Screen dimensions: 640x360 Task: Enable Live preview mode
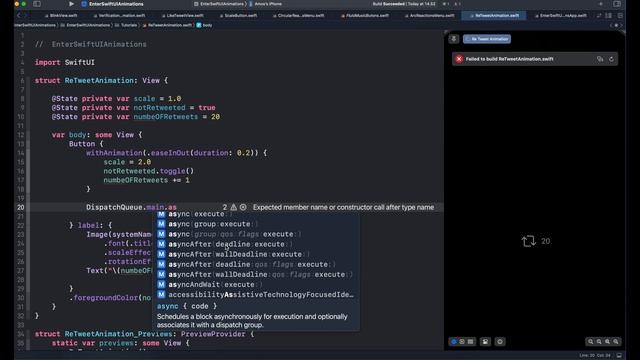(x=453, y=342)
